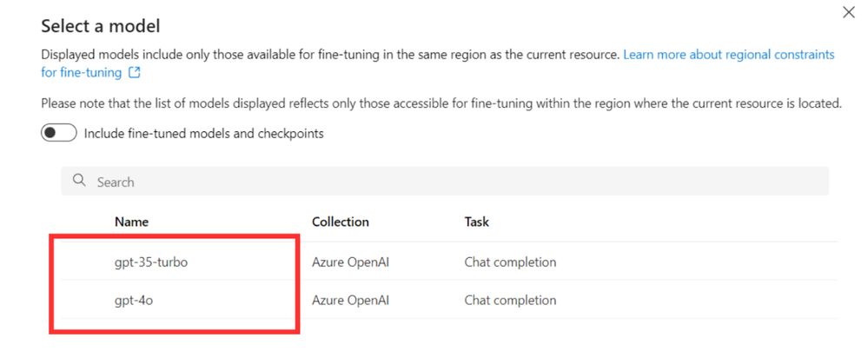Click the external link icon after fine-tuning

point(134,72)
